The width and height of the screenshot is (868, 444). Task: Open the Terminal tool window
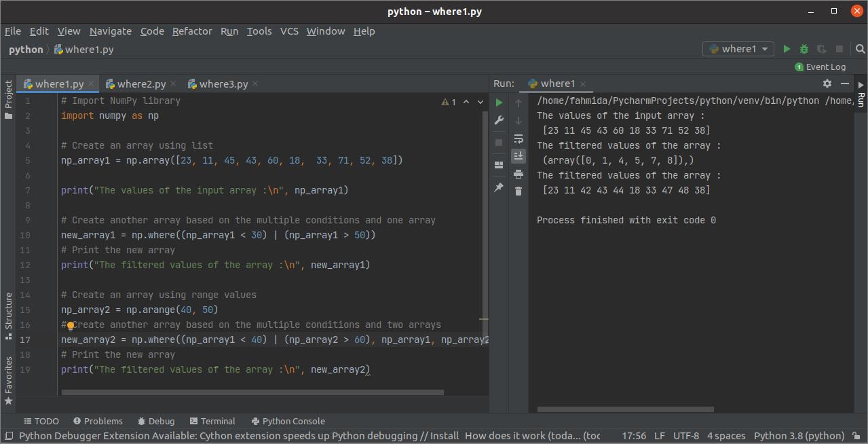[212, 421]
